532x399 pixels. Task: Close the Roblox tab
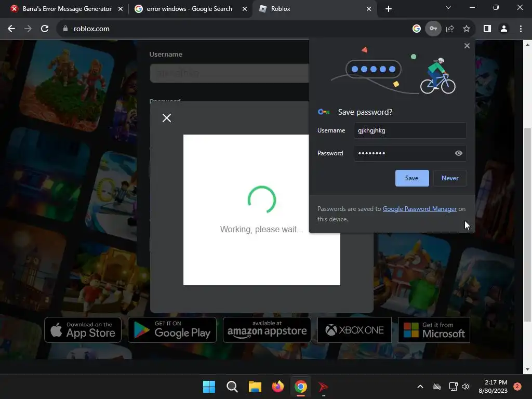tap(369, 9)
